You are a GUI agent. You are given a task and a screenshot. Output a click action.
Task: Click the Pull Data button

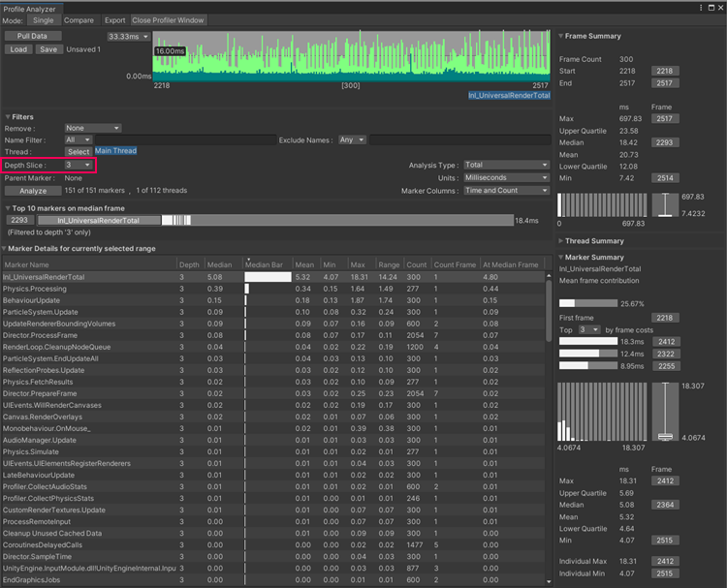[x=32, y=36]
